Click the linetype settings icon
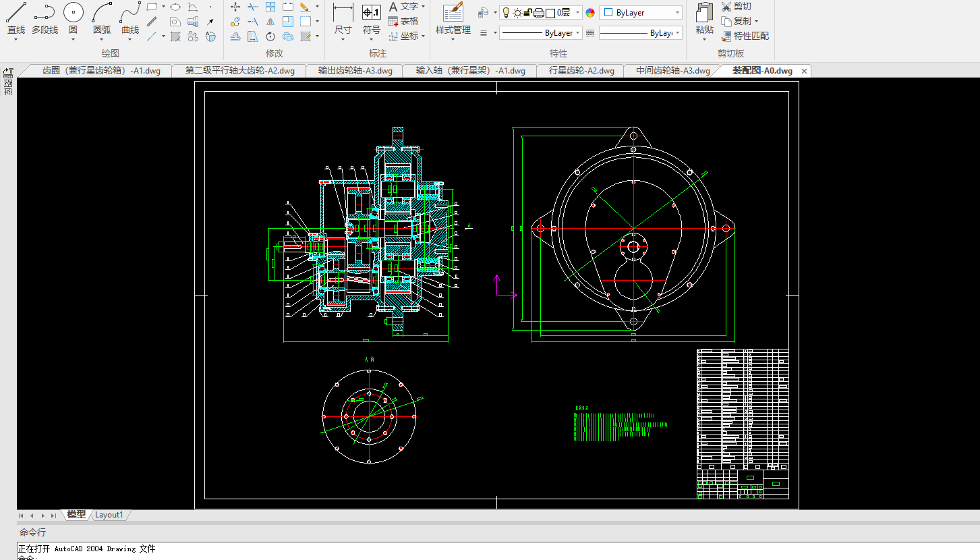 point(590,32)
